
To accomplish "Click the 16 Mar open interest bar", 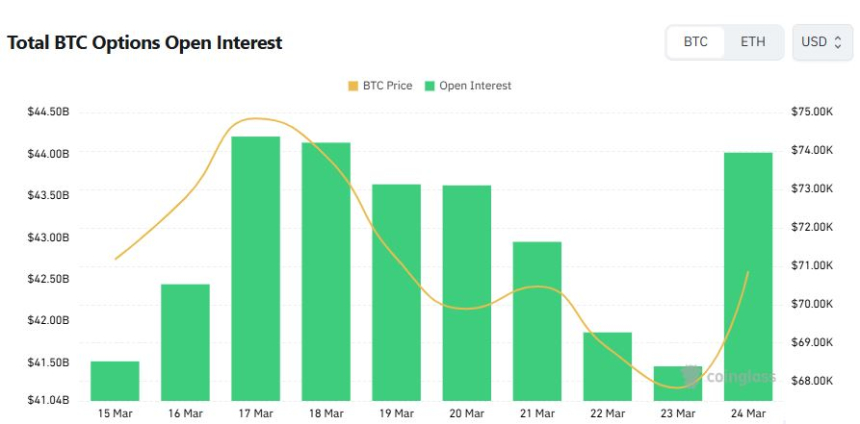I will tap(185, 342).
